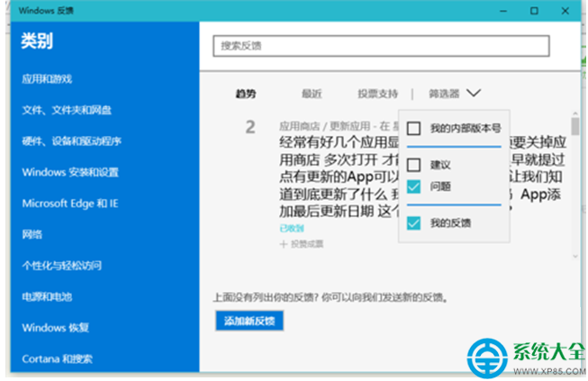Open the Cortana 和搜索 category
588x381 pixels.
coord(57,358)
